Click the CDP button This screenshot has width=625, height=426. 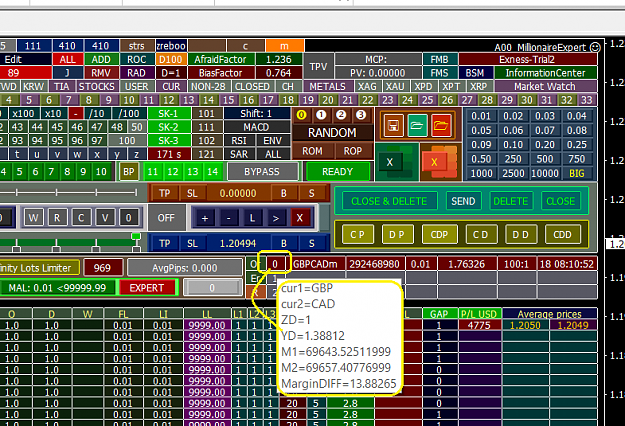(439, 234)
